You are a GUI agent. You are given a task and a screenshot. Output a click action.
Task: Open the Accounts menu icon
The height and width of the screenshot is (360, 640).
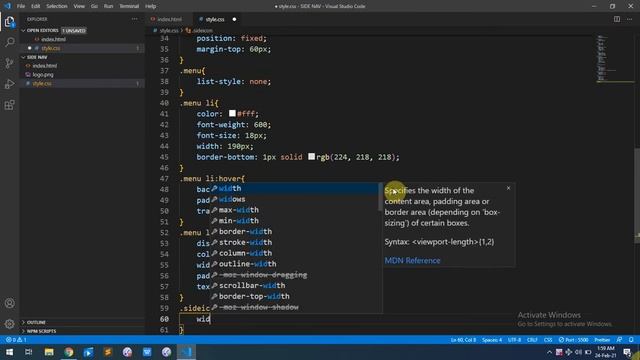click(9, 303)
